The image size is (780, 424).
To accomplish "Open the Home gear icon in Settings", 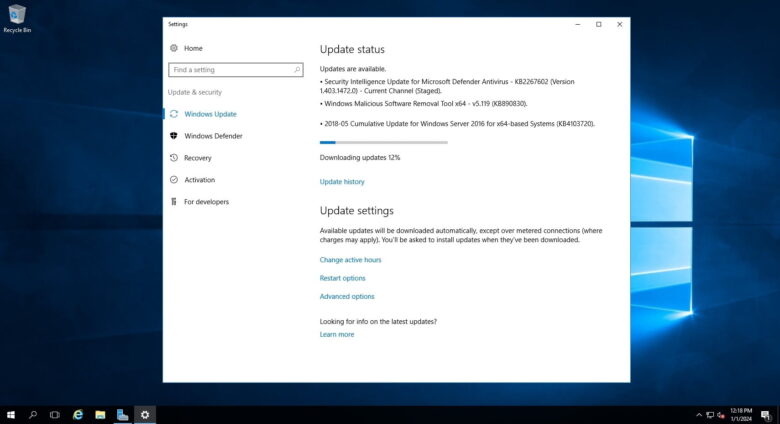I will coord(174,48).
